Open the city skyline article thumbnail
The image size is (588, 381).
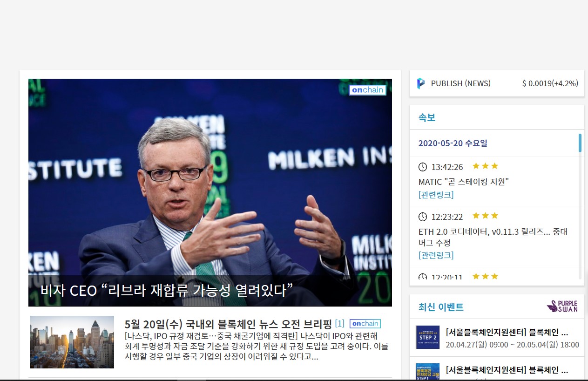pos(72,342)
